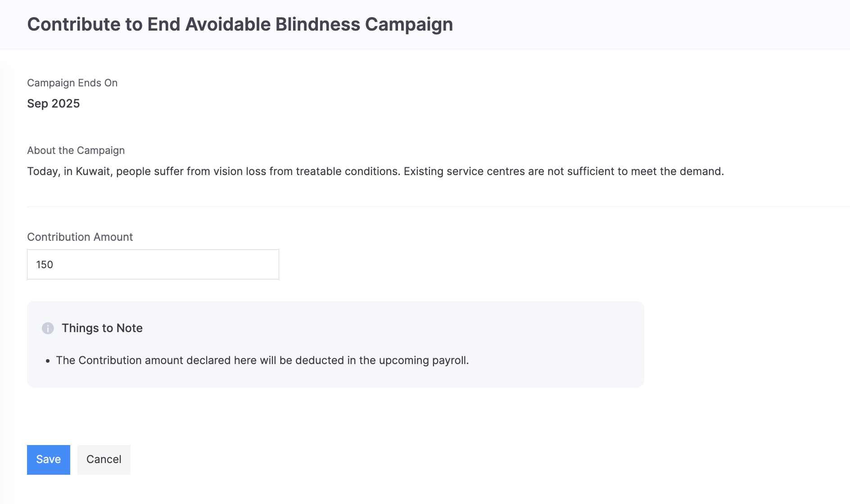Click the info icon beside Things to Note

(48, 328)
